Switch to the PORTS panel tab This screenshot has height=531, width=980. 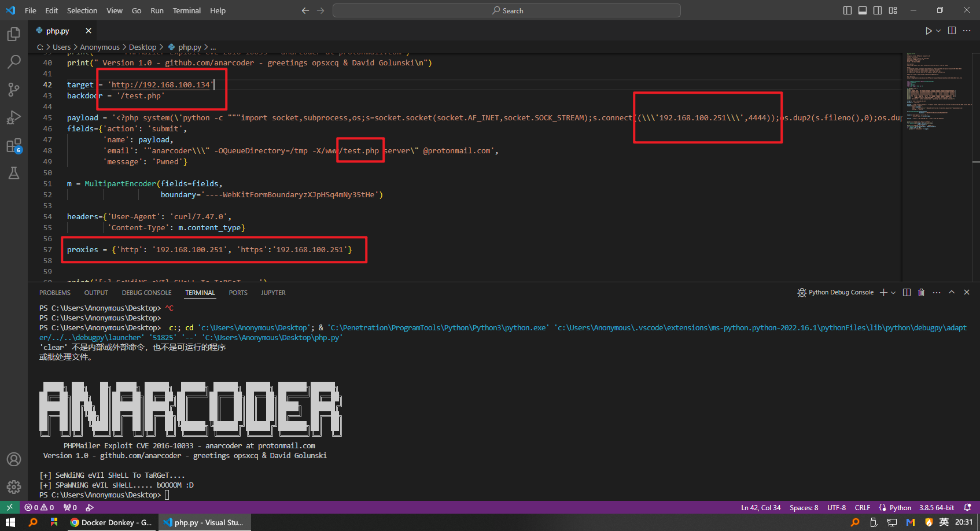238,293
